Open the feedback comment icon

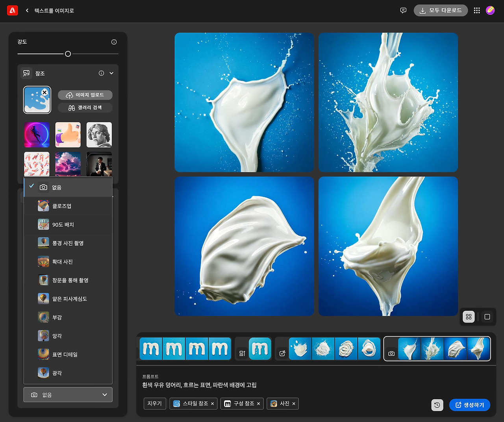click(403, 11)
